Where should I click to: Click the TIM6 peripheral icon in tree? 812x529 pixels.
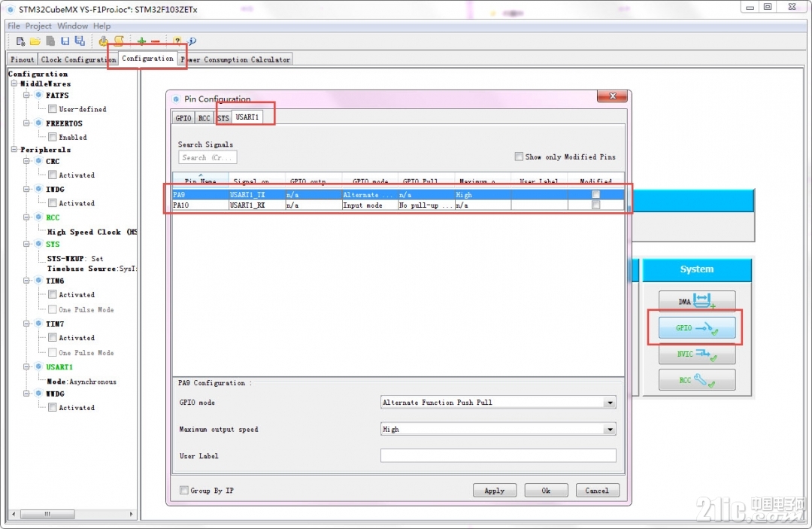point(38,281)
